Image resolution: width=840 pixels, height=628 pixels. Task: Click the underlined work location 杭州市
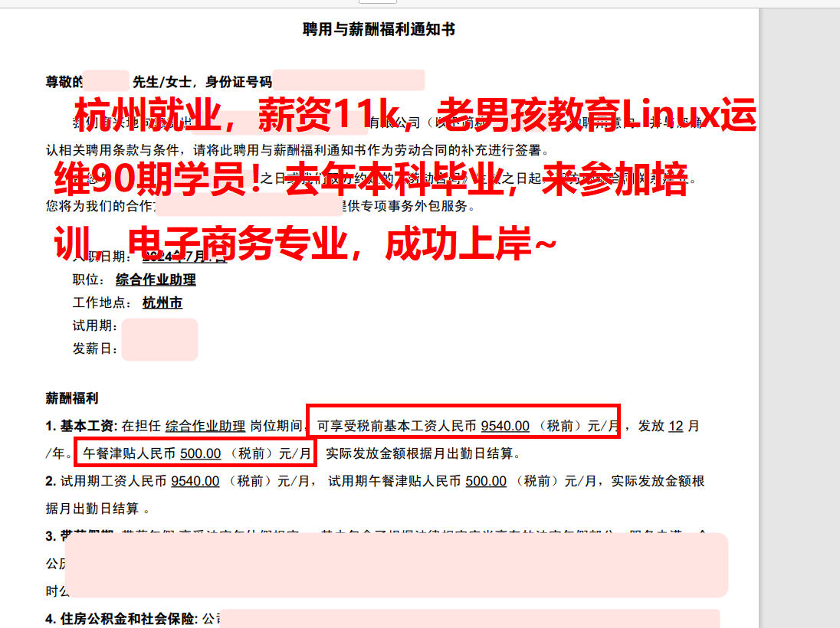tap(162, 303)
